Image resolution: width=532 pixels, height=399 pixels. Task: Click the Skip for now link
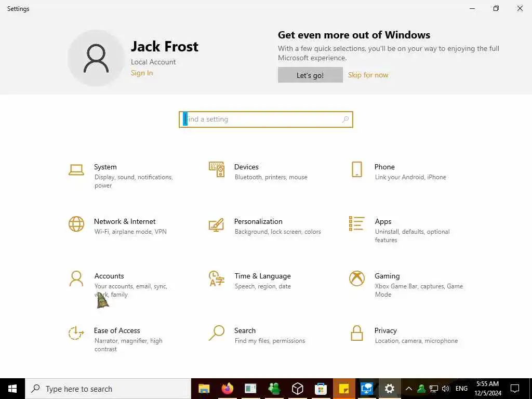coord(368,75)
